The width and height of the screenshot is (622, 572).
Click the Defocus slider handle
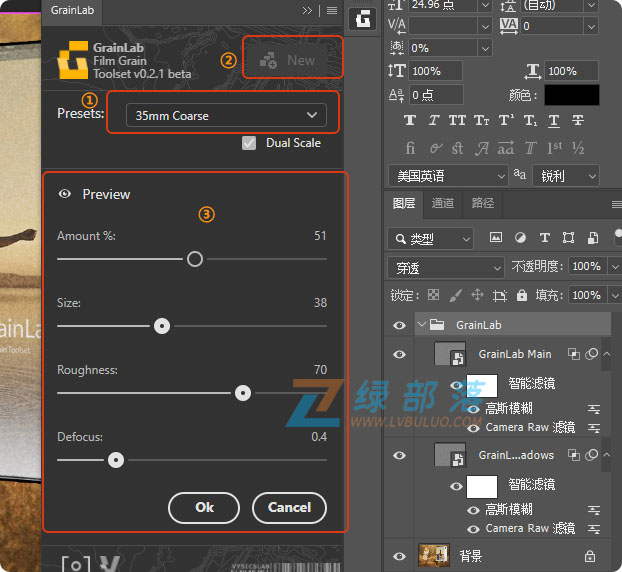point(116,460)
